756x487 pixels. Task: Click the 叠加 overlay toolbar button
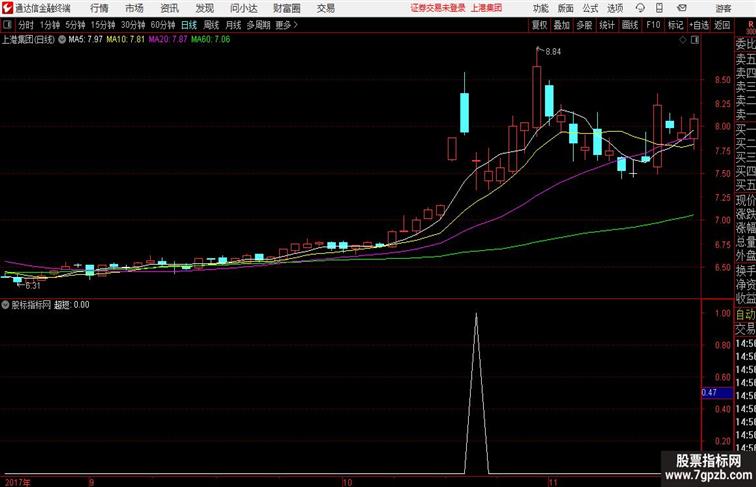click(x=562, y=25)
